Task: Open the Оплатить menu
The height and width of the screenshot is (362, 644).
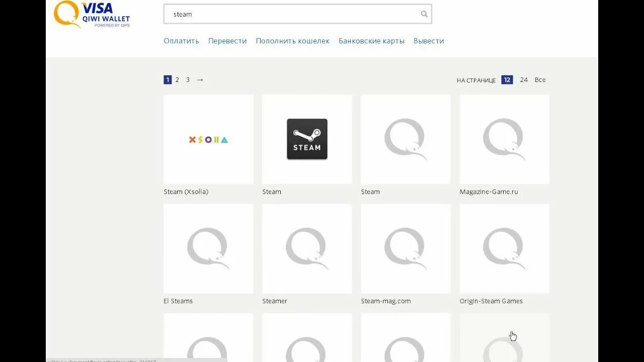Action: [181, 41]
